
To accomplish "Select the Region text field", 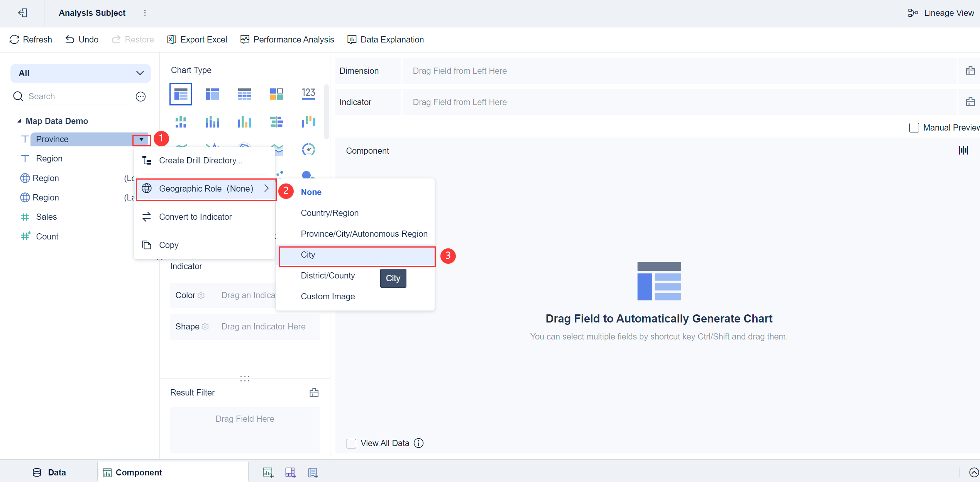I will (x=49, y=158).
